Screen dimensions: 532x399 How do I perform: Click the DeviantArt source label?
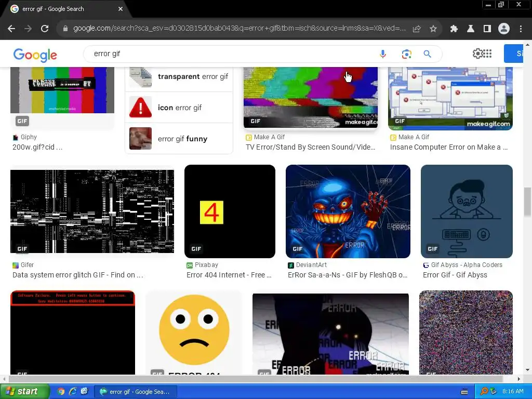(311, 265)
